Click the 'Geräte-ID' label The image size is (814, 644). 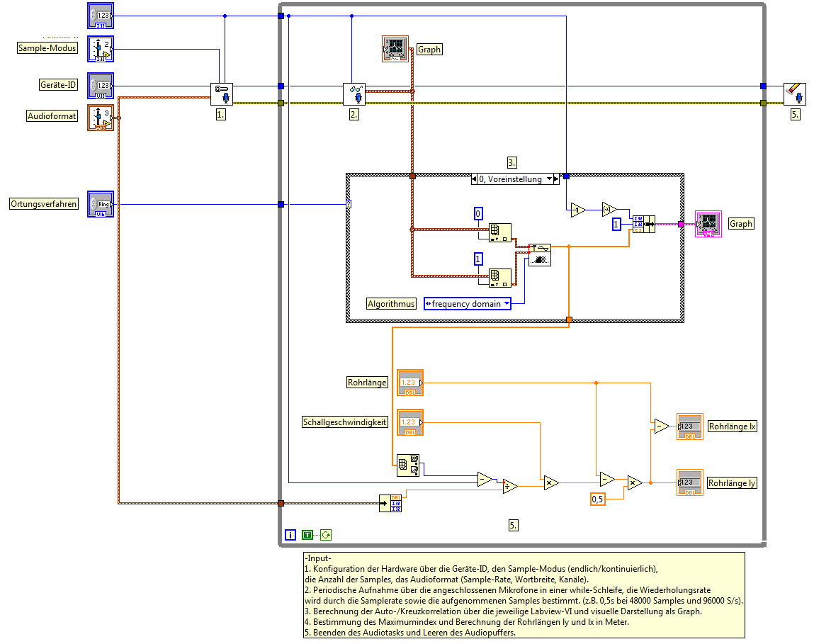pyautogui.click(x=58, y=84)
